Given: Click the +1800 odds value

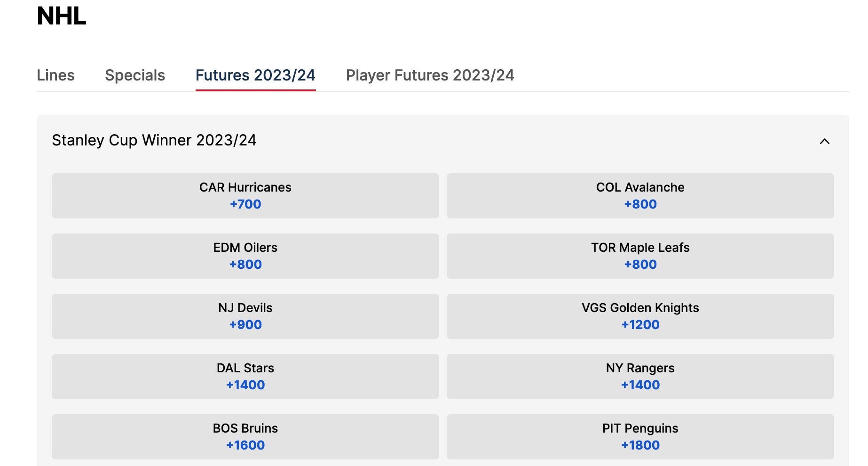Looking at the screenshot, I should coord(640,445).
